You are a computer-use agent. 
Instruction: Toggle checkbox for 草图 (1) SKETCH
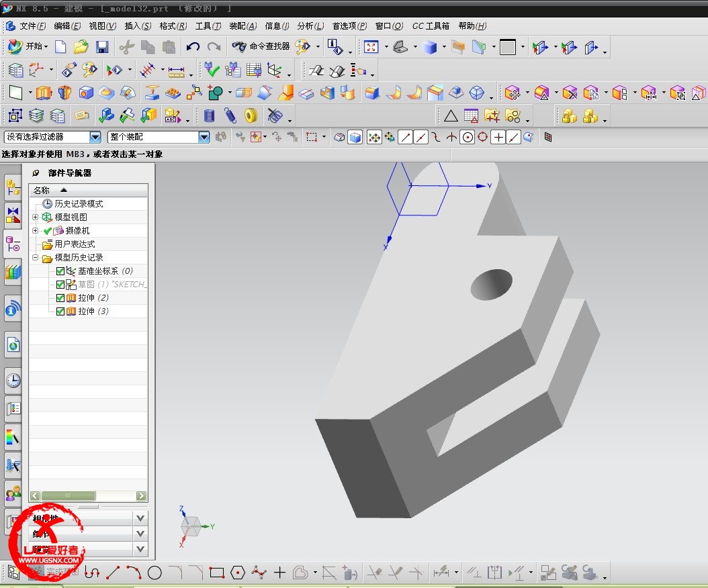point(60,285)
